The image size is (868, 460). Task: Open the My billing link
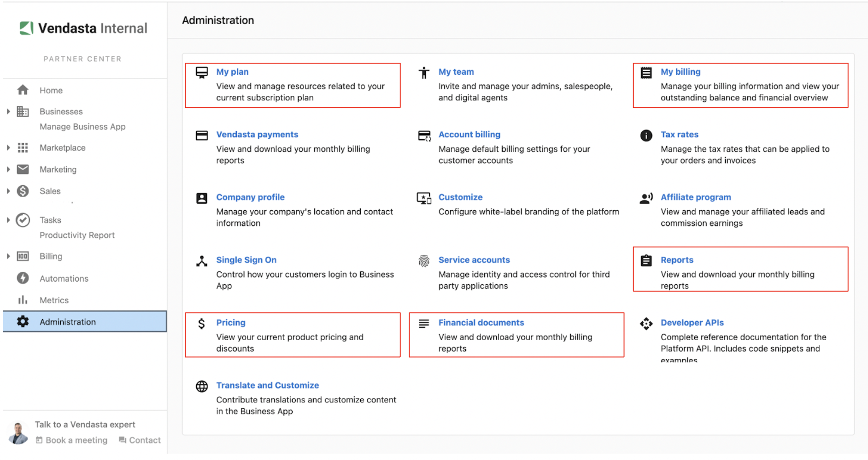pos(680,72)
